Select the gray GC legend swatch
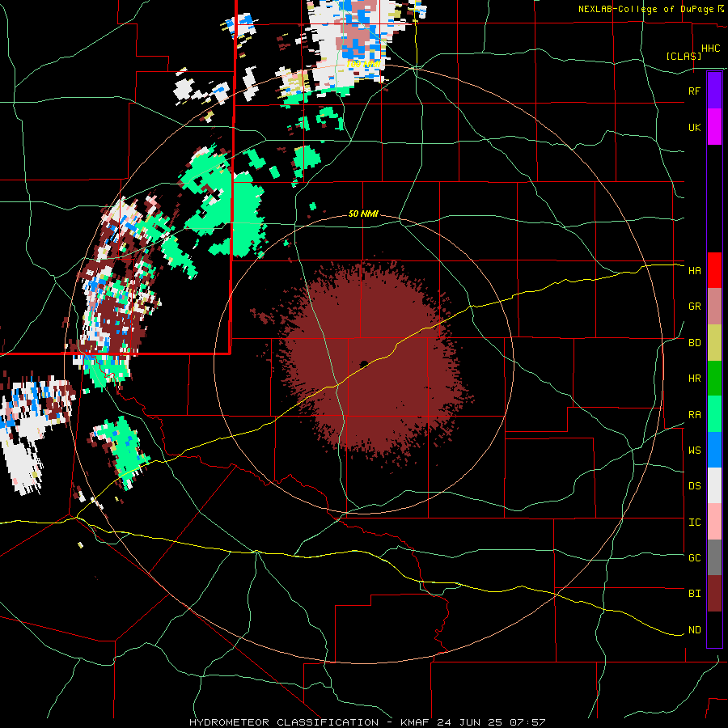 click(x=714, y=557)
